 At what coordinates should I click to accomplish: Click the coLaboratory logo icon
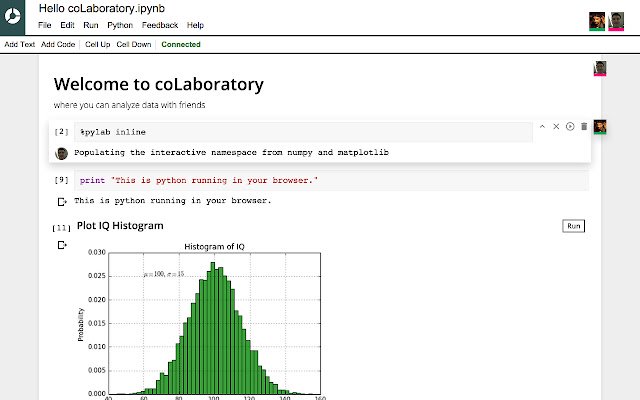click(12, 17)
